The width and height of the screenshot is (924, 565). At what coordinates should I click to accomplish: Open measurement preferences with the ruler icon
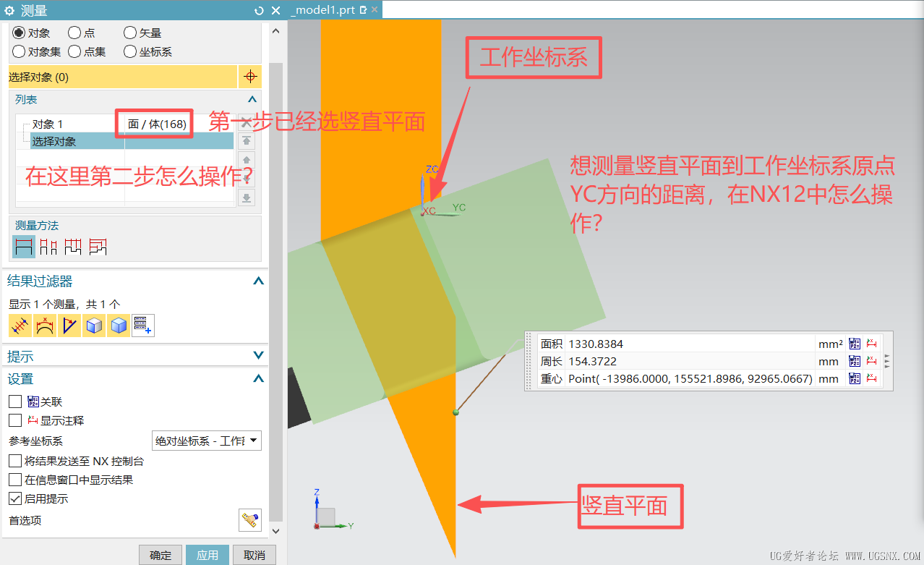pos(250,519)
